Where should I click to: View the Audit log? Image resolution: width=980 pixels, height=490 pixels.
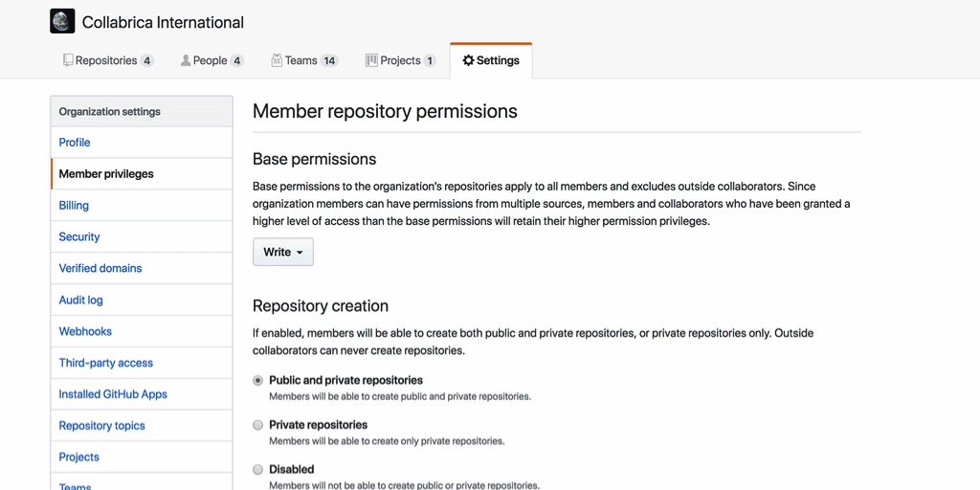pos(81,300)
